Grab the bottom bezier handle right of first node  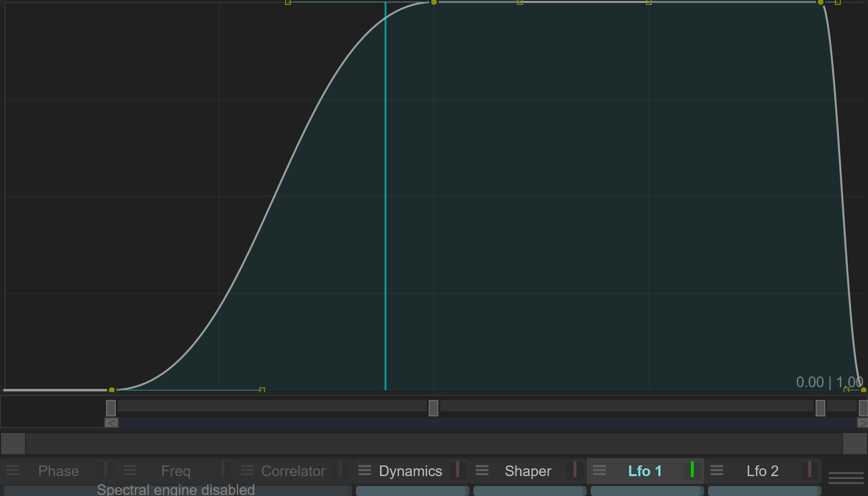pos(262,390)
